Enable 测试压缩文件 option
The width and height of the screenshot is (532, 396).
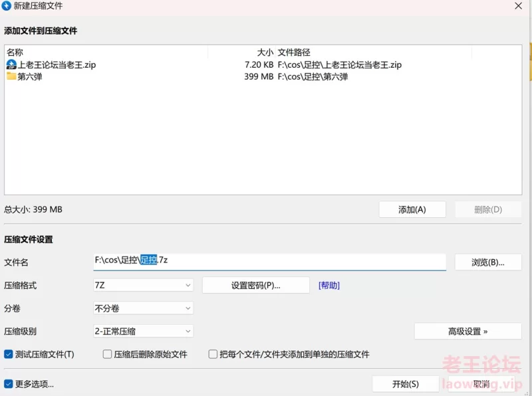[x=8, y=354]
